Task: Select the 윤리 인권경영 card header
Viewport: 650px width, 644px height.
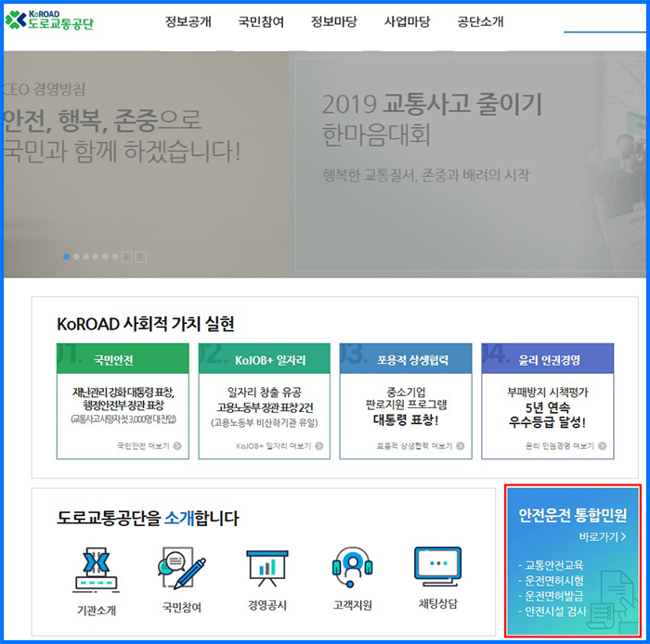Action: (548, 358)
